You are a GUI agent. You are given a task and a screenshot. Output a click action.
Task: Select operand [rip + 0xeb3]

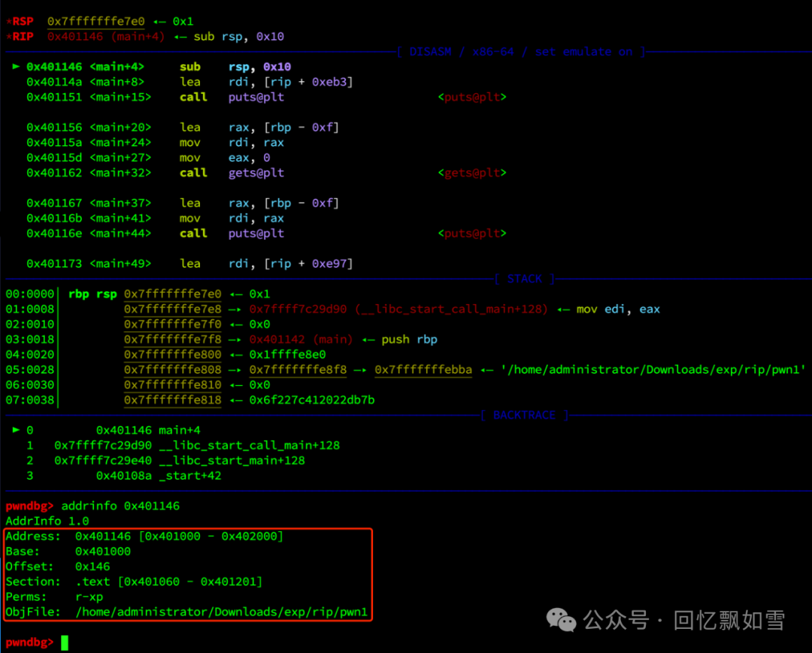(309, 82)
